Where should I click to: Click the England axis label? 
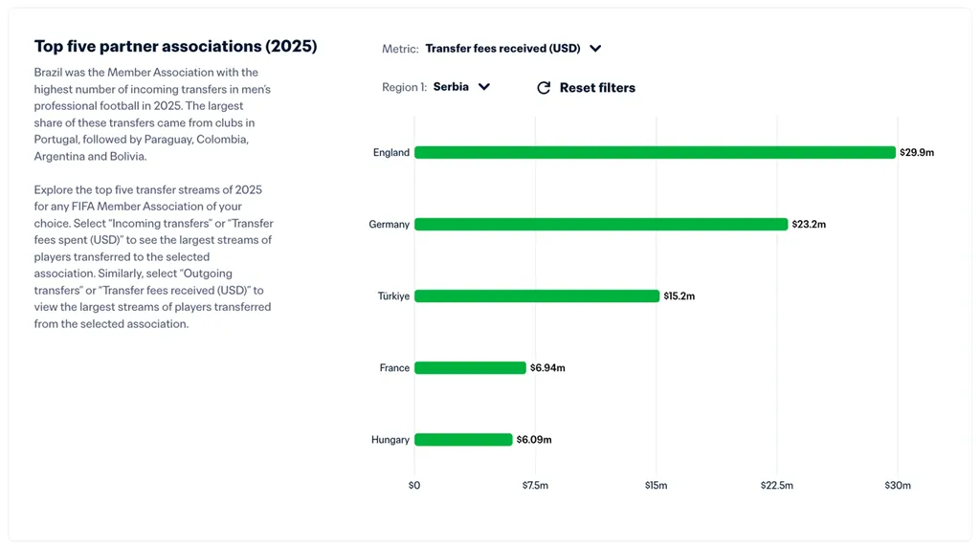[x=391, y=153]
